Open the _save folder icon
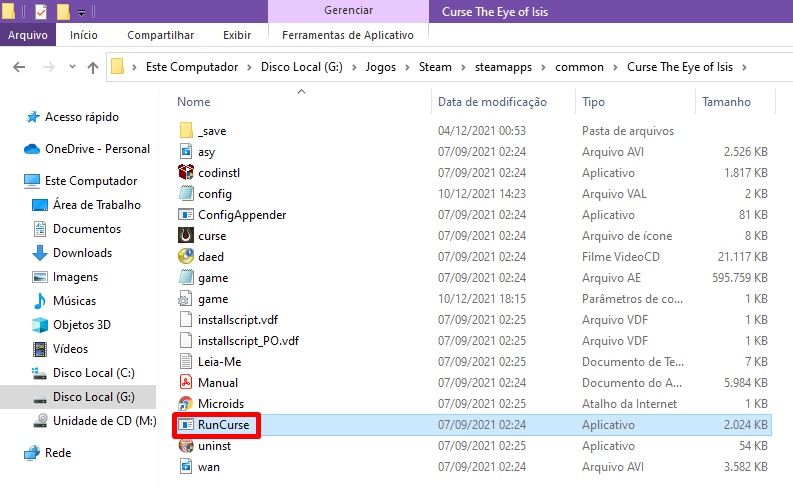The image size is (793, 487). pyautogui.click(x=186, y=130)
